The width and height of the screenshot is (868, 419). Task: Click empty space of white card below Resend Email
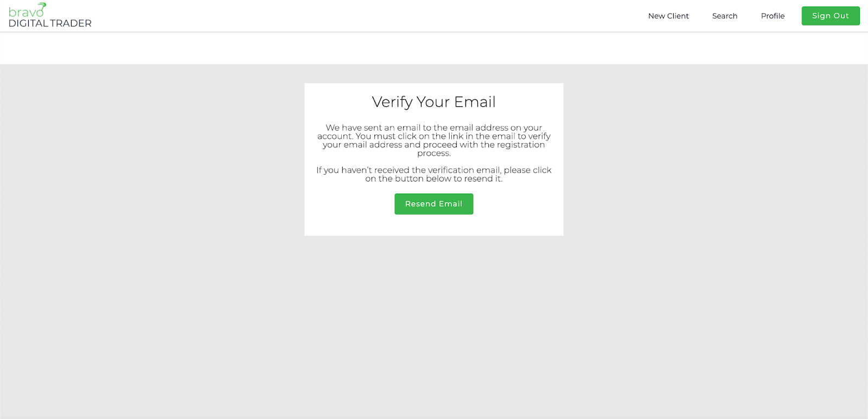pyautogui.click(x=434, y=225)
